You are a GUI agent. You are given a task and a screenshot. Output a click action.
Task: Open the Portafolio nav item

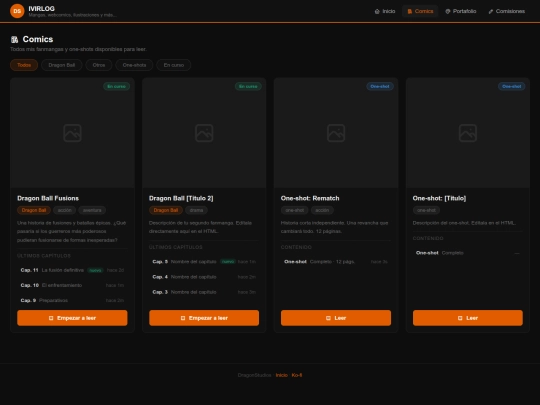(x=460, y=11)
